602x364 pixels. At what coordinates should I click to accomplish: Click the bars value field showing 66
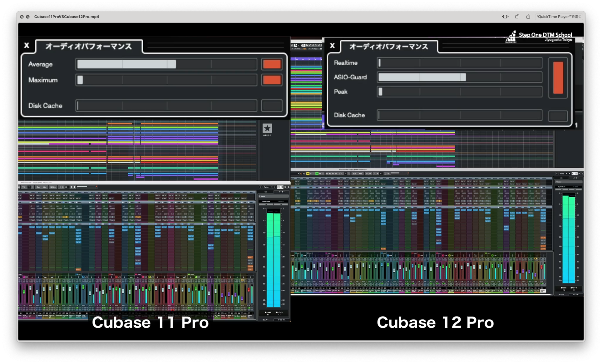coord(66,187)
